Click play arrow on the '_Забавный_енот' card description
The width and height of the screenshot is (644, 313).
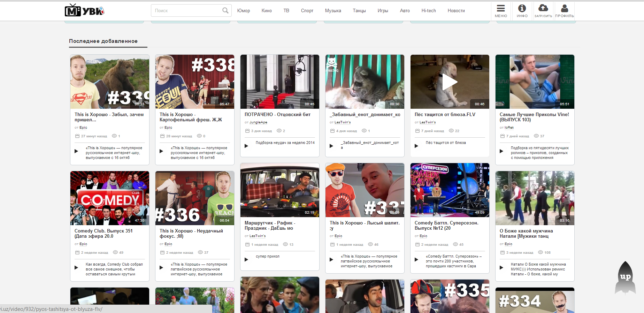331,146
